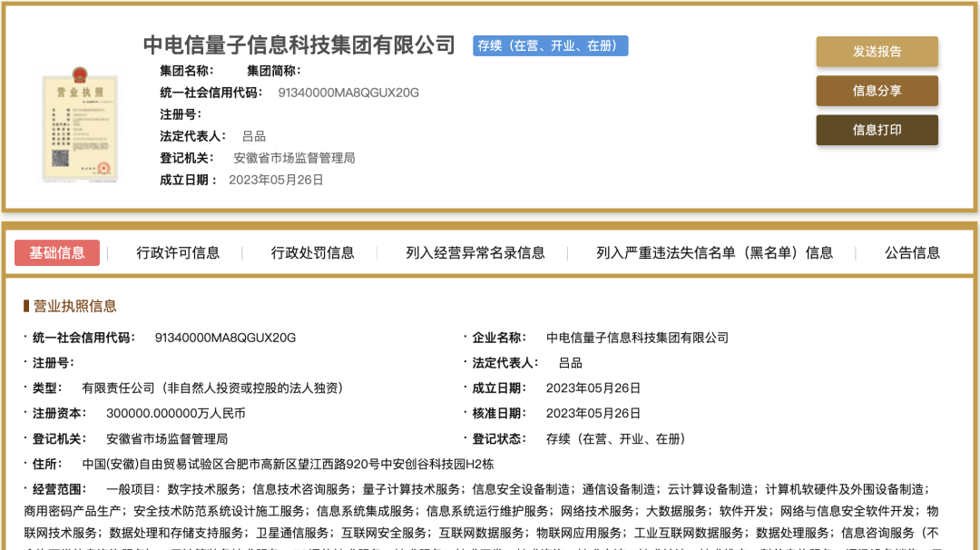Screen dimensions: 980x550
Task: Switch to the 行政许可信息 tab
Action: 178,253
